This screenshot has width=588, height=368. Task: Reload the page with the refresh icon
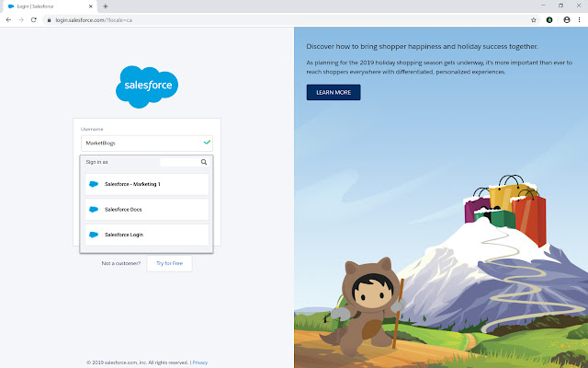tap(34, 20)
